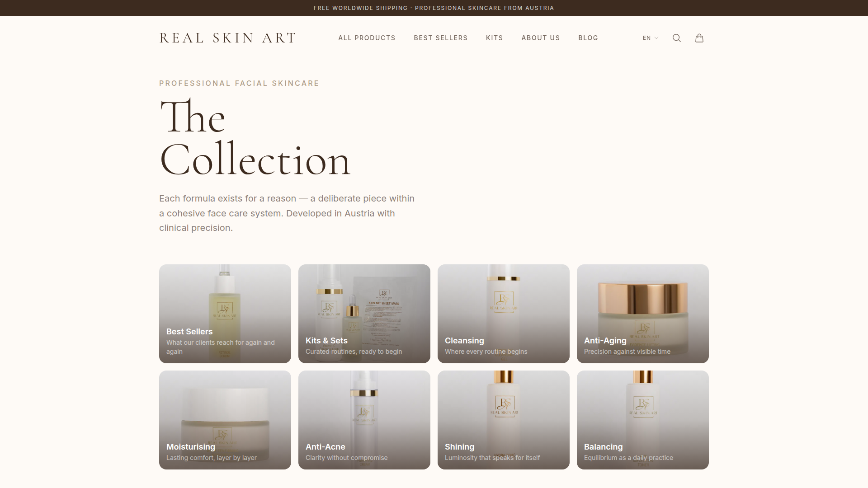Open the All Products menu item
Image resolution: width=868 pixels, height=488 pixels.
[x=367, y=38]
